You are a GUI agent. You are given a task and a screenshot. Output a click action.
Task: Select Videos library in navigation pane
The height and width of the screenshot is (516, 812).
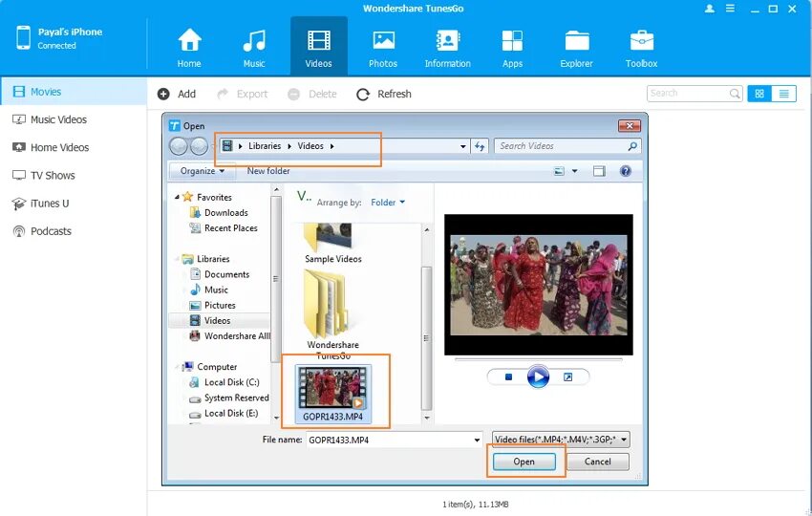219,321
